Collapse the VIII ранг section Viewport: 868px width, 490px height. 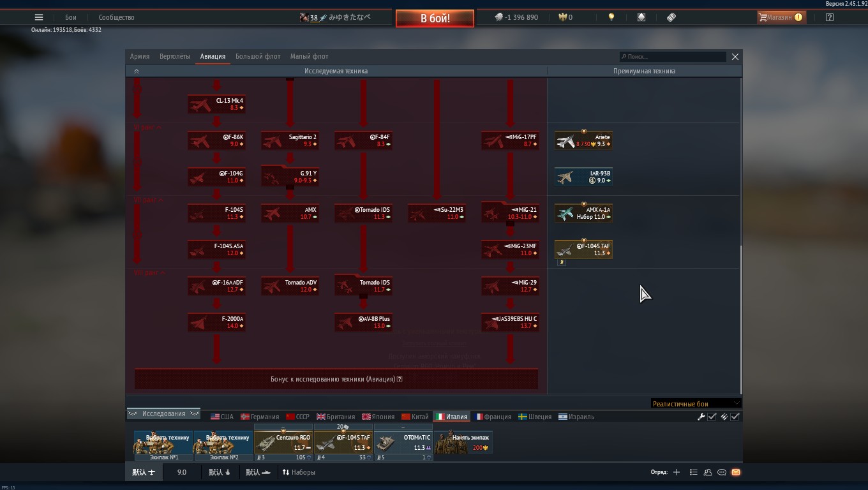(149, 272)
